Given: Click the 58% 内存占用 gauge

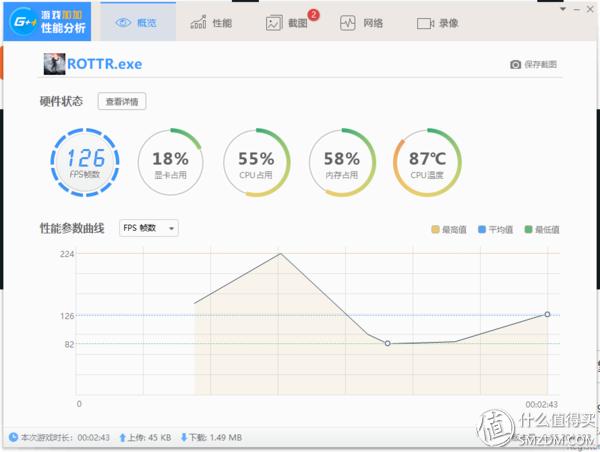Looking at the screenshot, I should pyautogui.click(x=342, y=163).
